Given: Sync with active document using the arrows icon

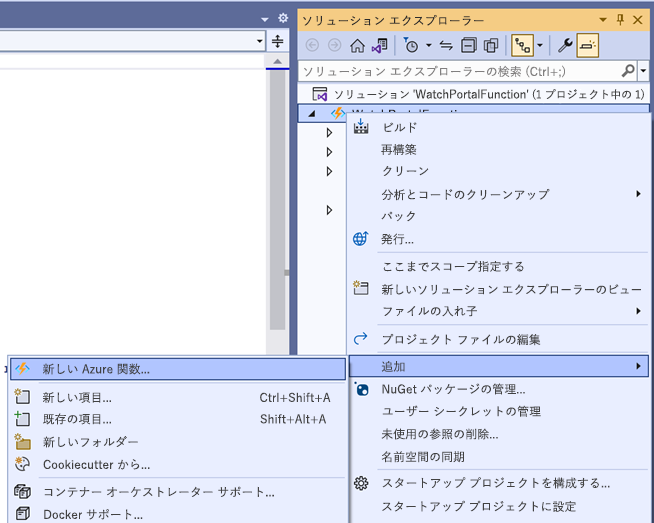Looking at the screenshot, I should pos(446,45).
